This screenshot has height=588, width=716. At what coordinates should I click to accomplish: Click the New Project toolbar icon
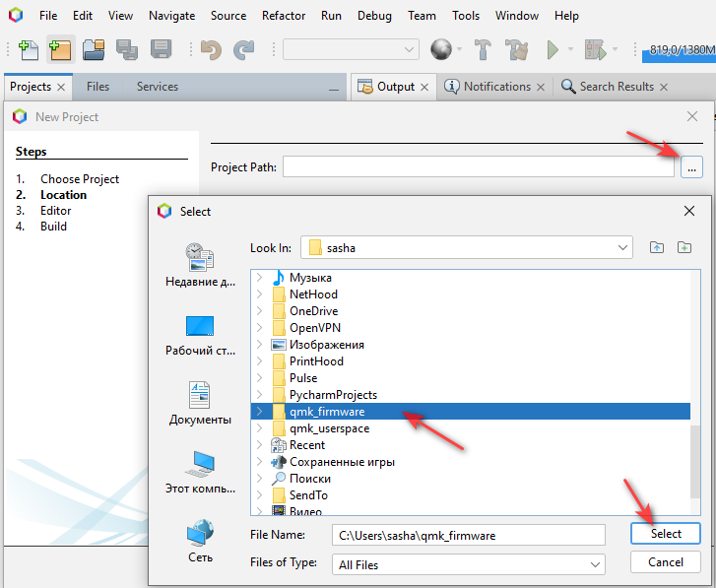pos(60,49)
